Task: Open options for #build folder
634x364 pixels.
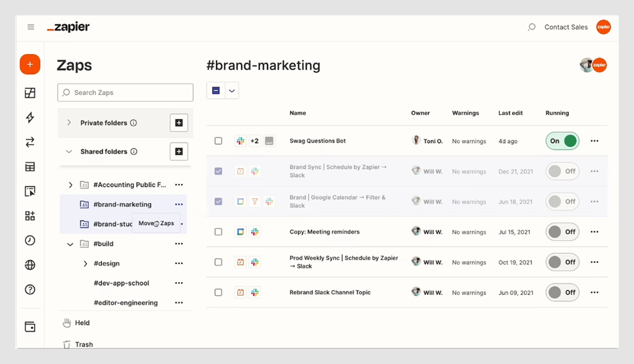Action: coord(179,244)
